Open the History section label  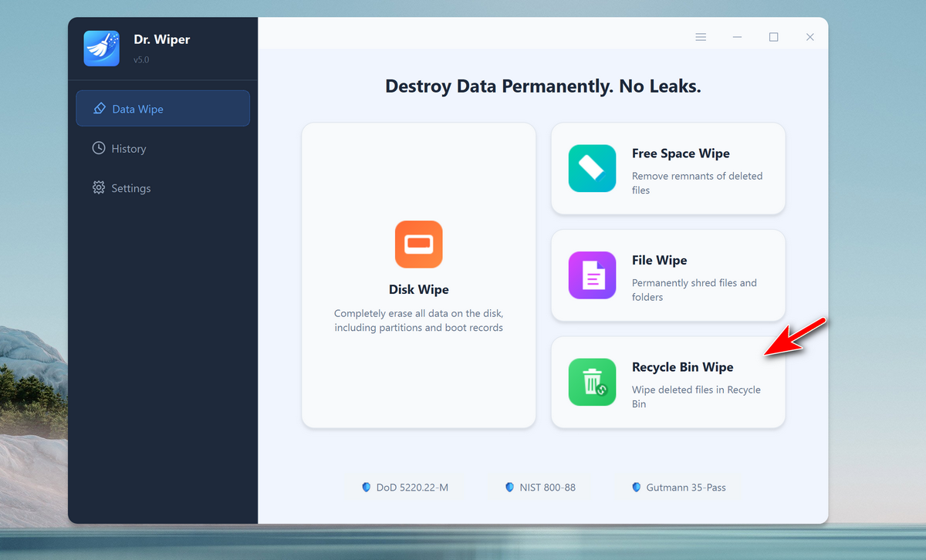128,149
